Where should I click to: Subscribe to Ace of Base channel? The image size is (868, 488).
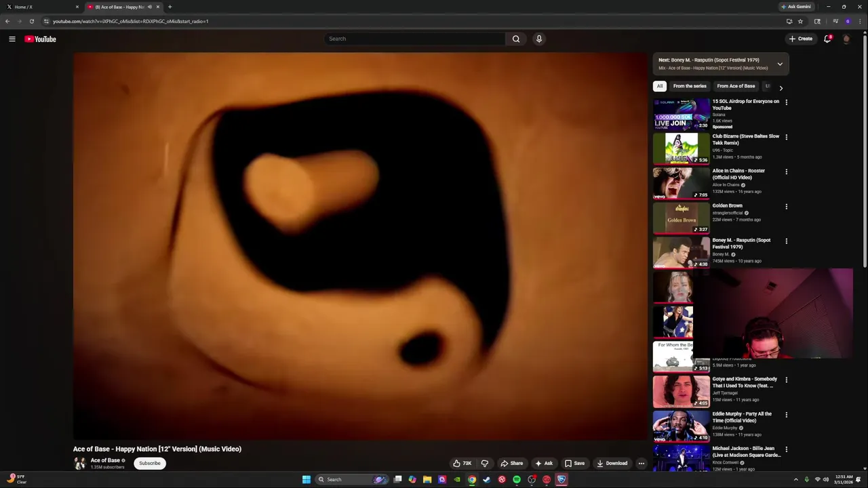point(150,464)
